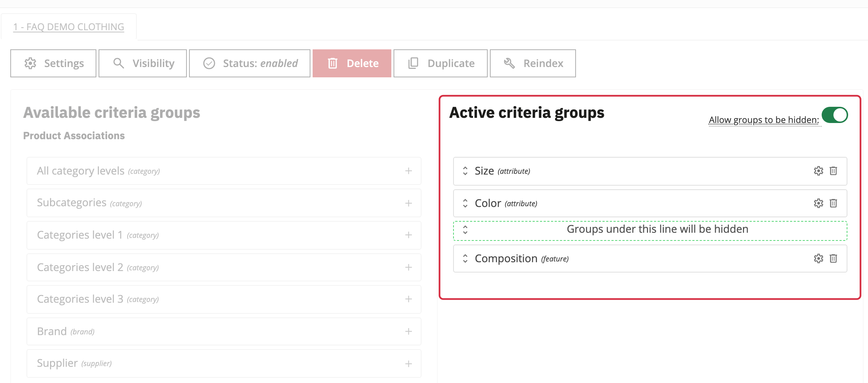Click the reorder handle for Size
868x383 pixels.
[x=465, y=171]
